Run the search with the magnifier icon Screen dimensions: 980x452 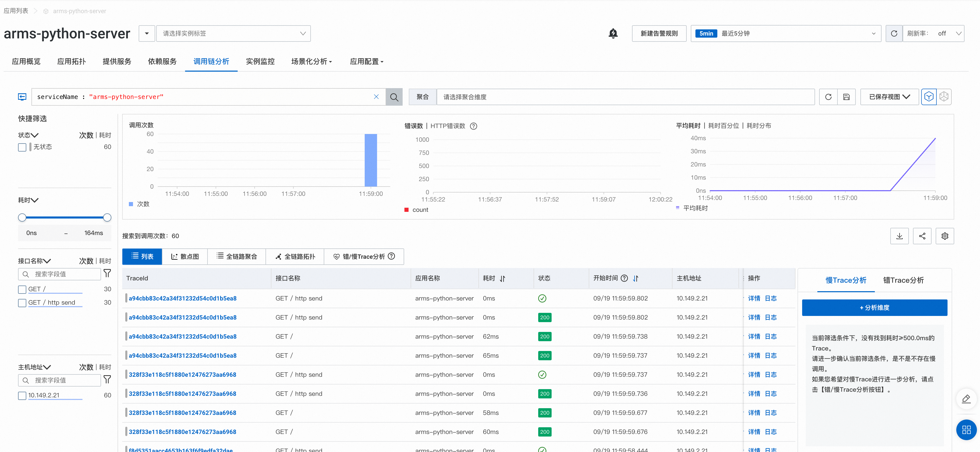point(394,97)
